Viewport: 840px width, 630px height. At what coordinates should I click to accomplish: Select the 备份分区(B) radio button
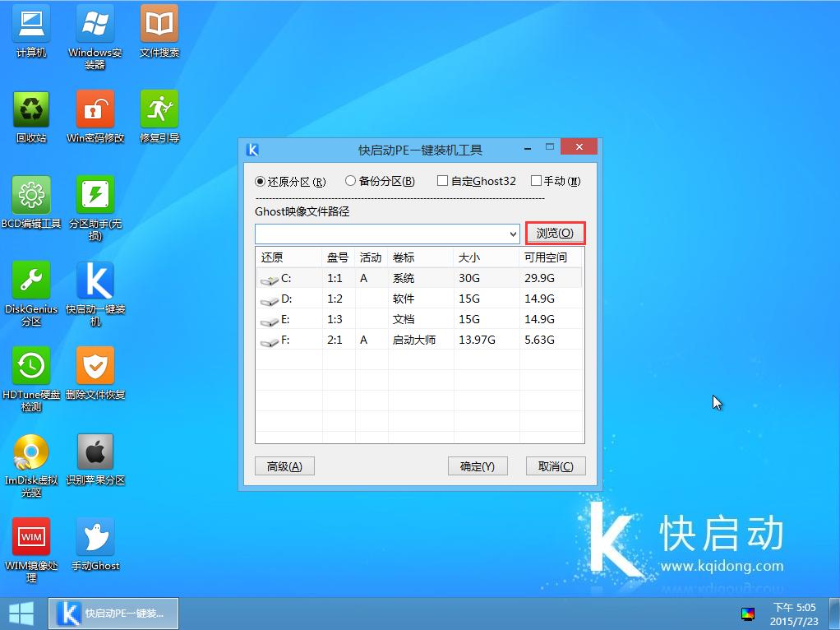pos(349,181)
